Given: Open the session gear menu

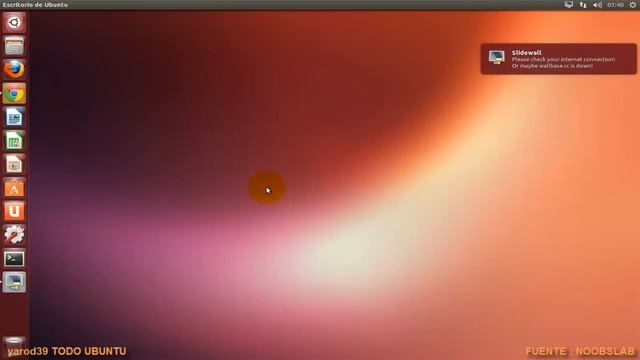Looking at the screenshot, I should coord(633,5).
